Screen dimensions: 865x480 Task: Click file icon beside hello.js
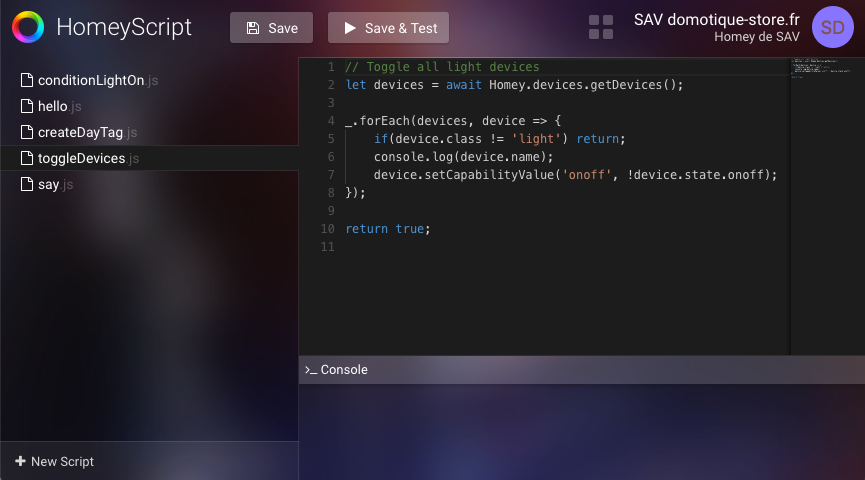tap(26, 106)
